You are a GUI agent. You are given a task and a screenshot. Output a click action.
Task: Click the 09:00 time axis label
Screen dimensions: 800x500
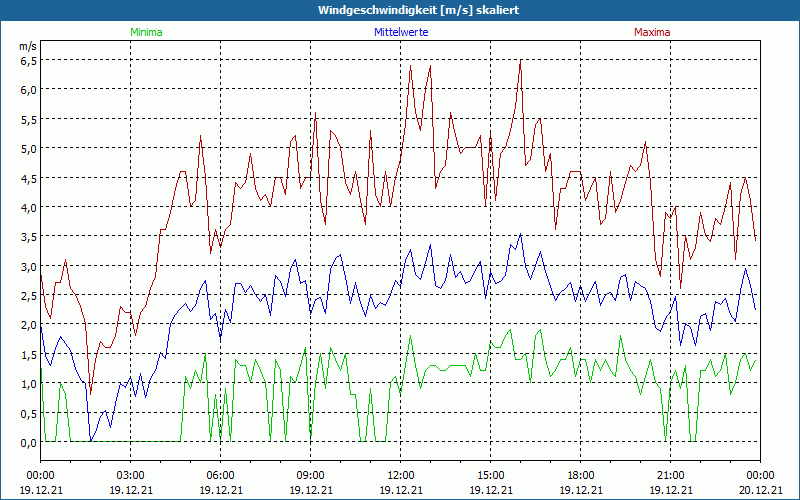click(x=311, y=476)
